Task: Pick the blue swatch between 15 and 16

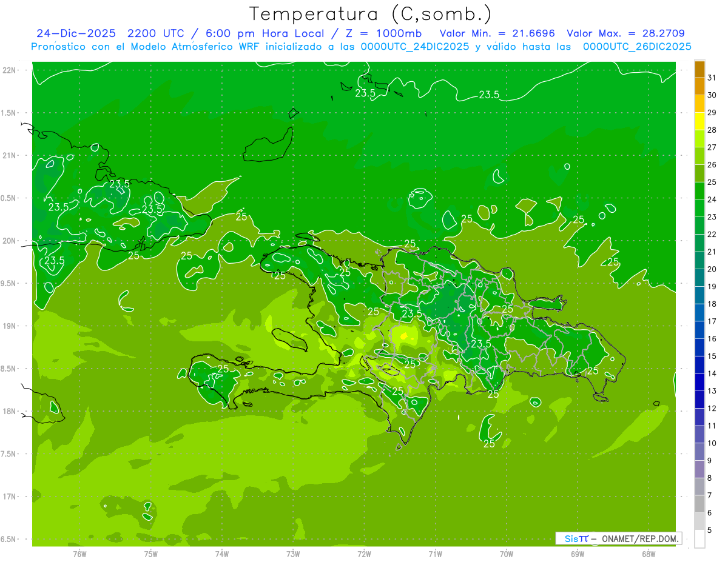Action: click(x=699, y=347)
